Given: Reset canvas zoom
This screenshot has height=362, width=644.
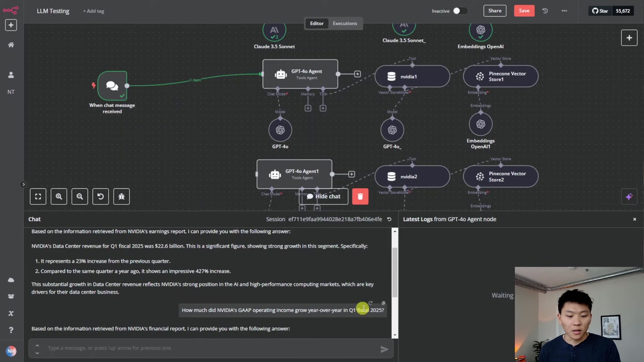Looking at the screenshot, I should click(101, 196).
